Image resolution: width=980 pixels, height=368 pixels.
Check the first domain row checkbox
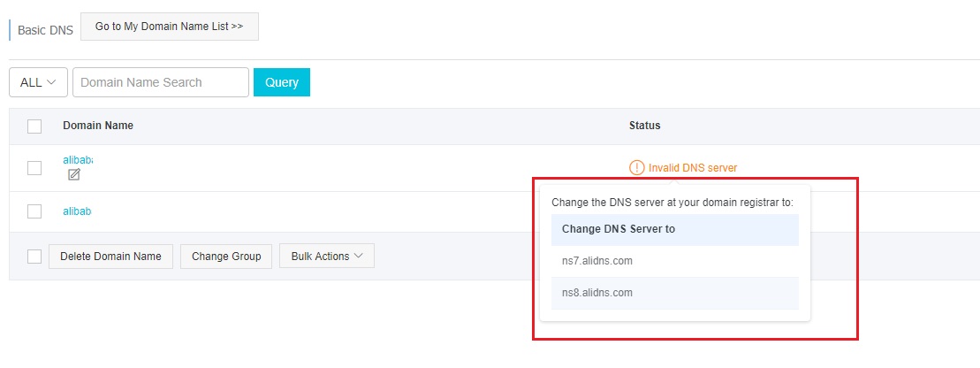pos(34,168)
